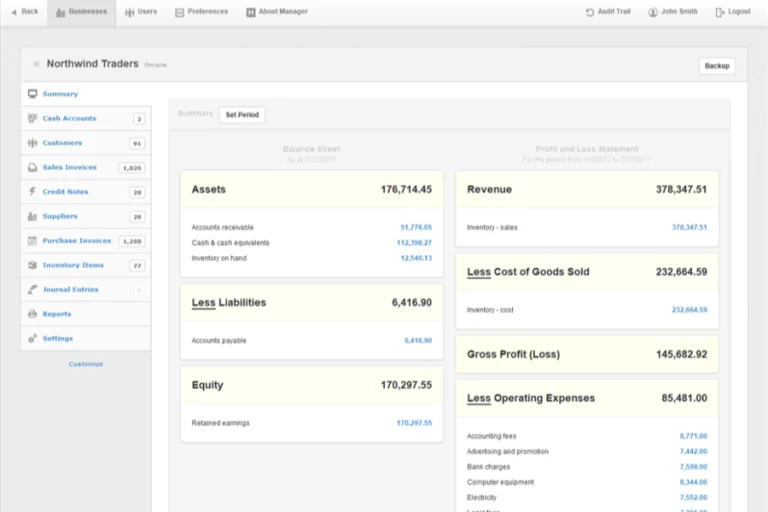Image resolution: width=768 pixels, height=512 pixels.
Task: Click the Assets heading
Action: click(x=209, y=190)
